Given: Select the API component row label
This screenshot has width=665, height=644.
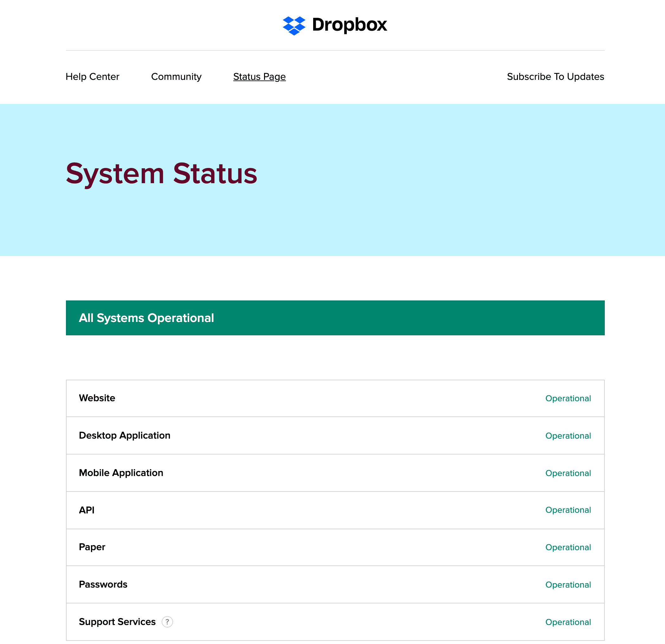Looking at the screenshot, I should pos(87,510).
